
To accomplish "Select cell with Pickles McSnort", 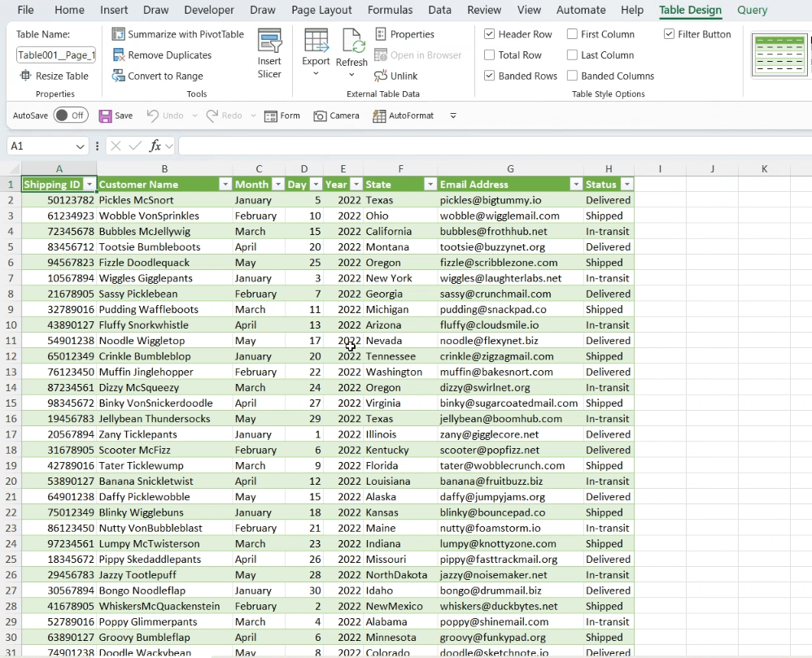I will click(x=164, y=200).
